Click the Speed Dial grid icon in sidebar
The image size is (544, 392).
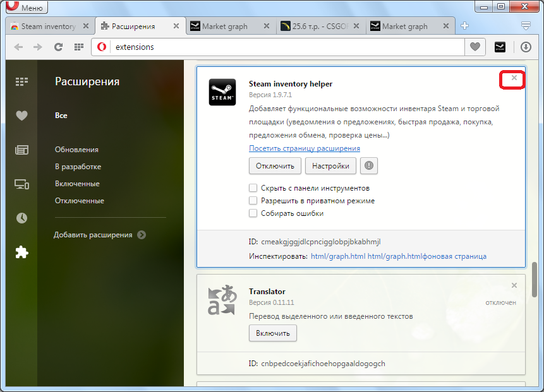pyautogui.click(x=22, y=81)
